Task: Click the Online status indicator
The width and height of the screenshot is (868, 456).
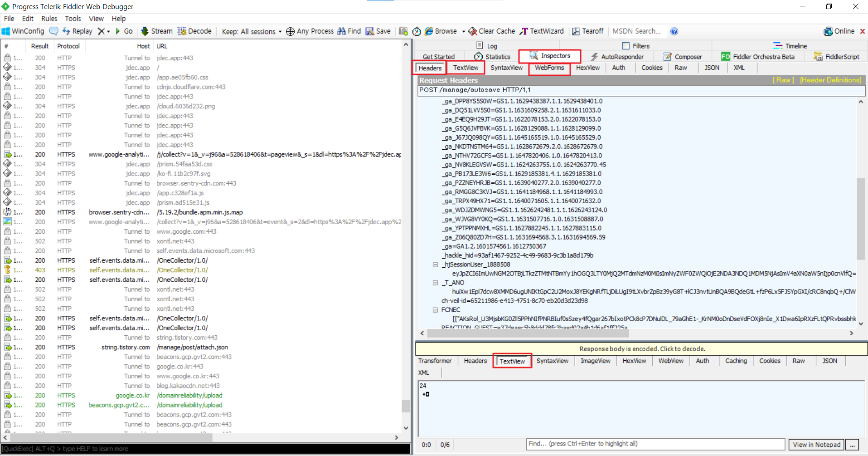Action: (839, 31)
